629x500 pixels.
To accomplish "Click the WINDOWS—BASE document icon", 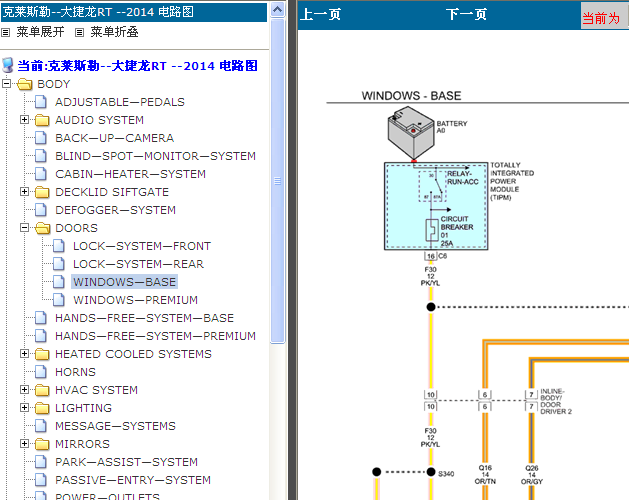I will point(59,282).
